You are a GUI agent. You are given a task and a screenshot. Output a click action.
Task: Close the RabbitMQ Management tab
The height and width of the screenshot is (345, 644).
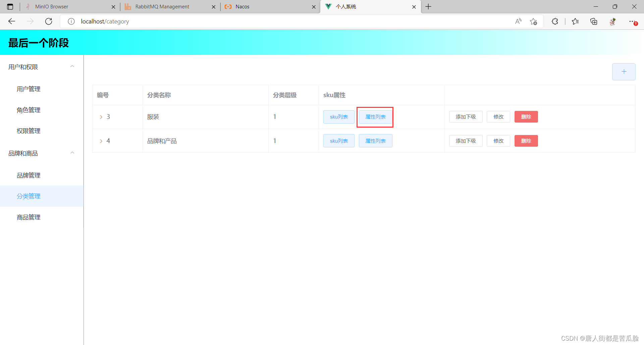pos(214,7)
